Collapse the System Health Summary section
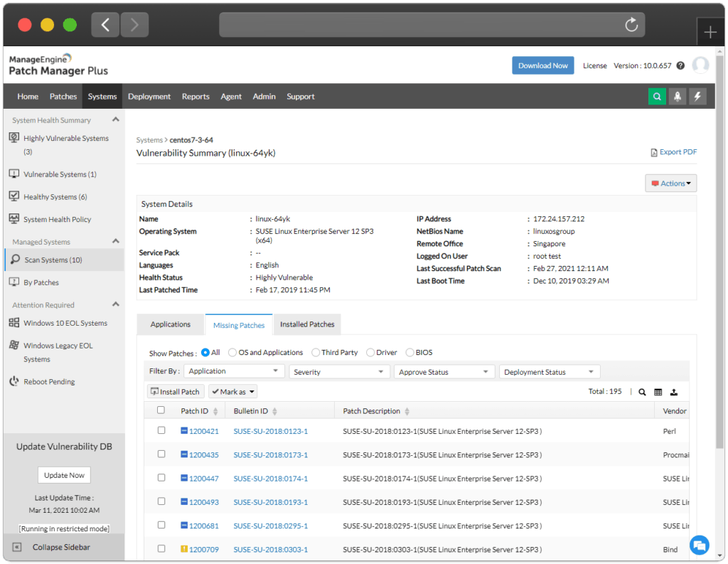 point(116,119)
